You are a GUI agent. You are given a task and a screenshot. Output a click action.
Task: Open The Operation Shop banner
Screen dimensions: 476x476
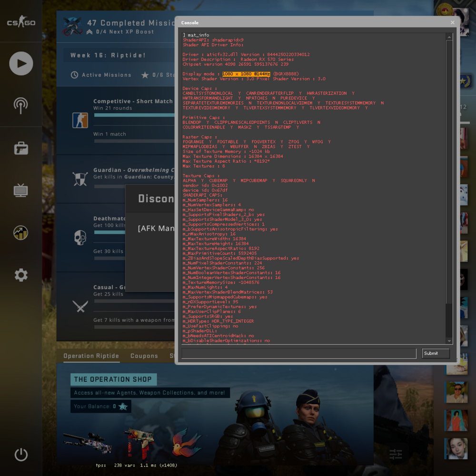click(x=113, y=379)
